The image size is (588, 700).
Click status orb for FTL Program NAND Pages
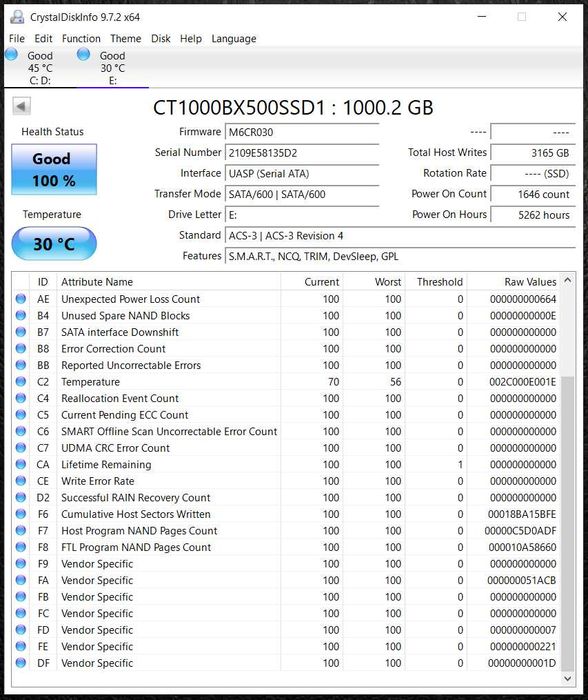[21, 546]
